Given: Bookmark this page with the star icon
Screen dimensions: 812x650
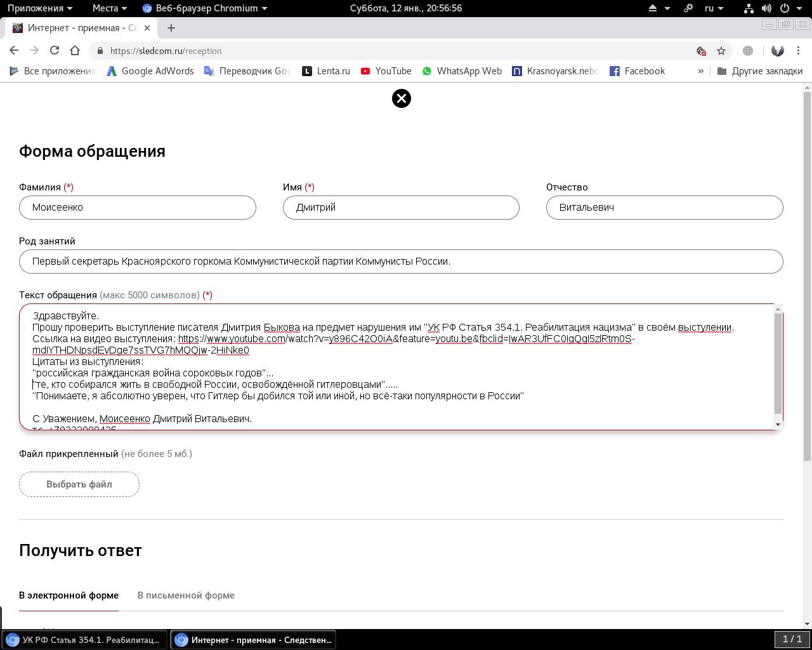Looking at the screenshot, I should pos(721,51).
